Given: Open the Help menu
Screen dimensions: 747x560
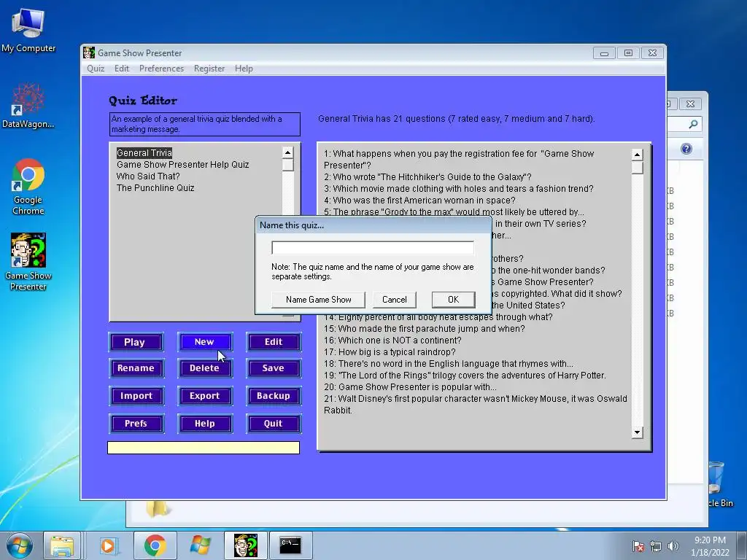Looking at the screenshot, I should [244, 69].
